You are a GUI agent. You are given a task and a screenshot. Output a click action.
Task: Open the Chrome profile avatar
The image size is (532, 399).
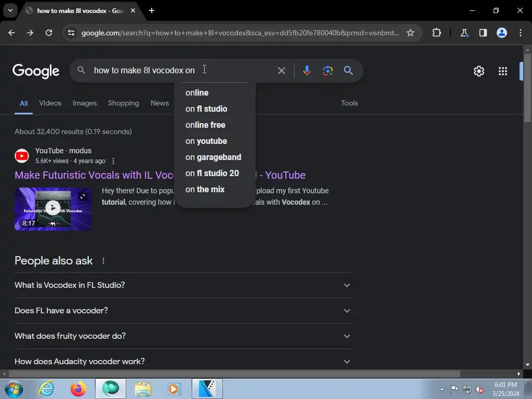coord(502,33)
